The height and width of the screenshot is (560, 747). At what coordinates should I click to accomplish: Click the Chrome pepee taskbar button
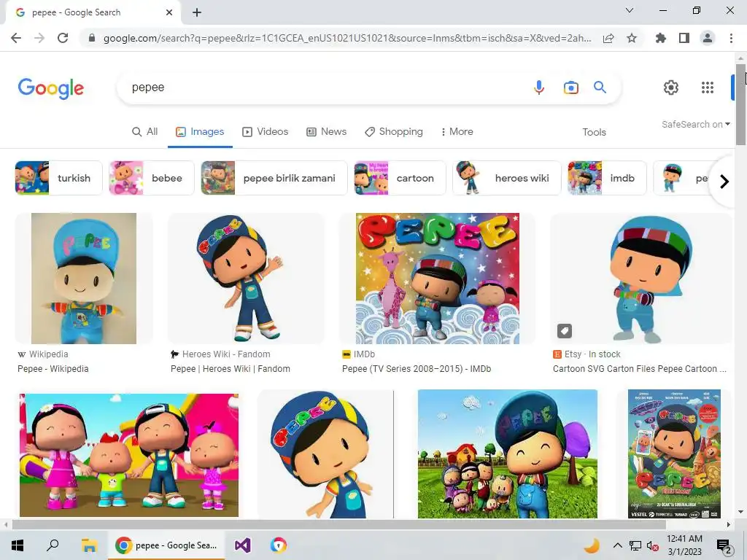(x=166, y=545)
